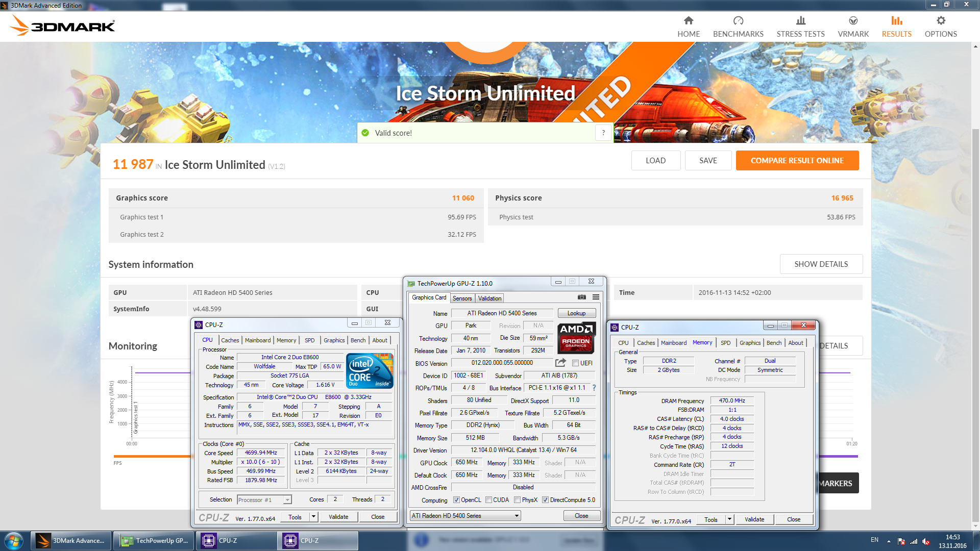
Task: Click Validate in left CPU-Z window
Action: (x=338, y=517)
